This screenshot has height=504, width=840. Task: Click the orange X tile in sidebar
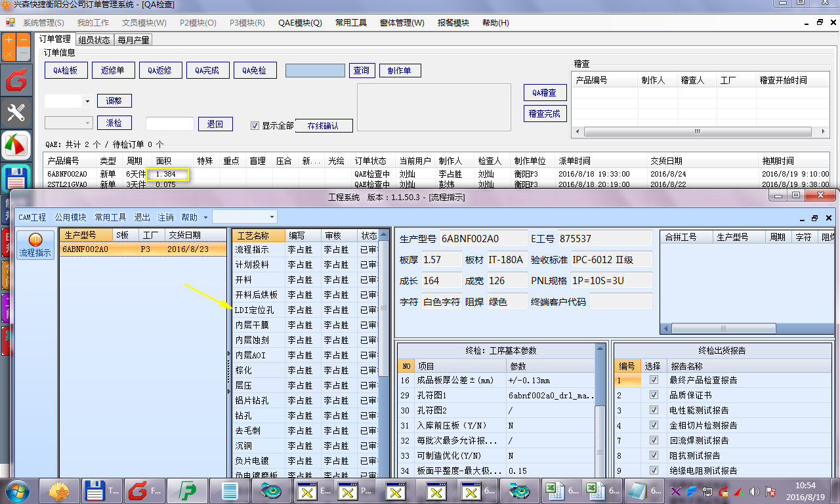point(9,54)
